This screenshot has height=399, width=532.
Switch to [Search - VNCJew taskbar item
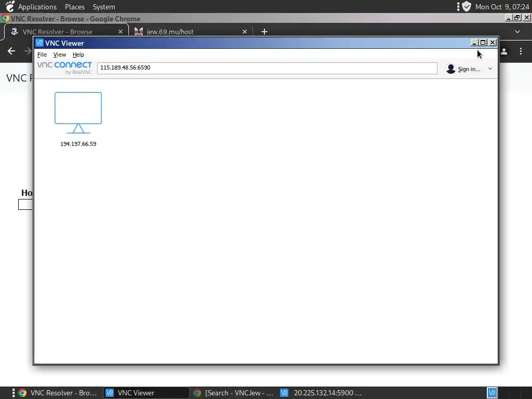[x=233, y=393]
